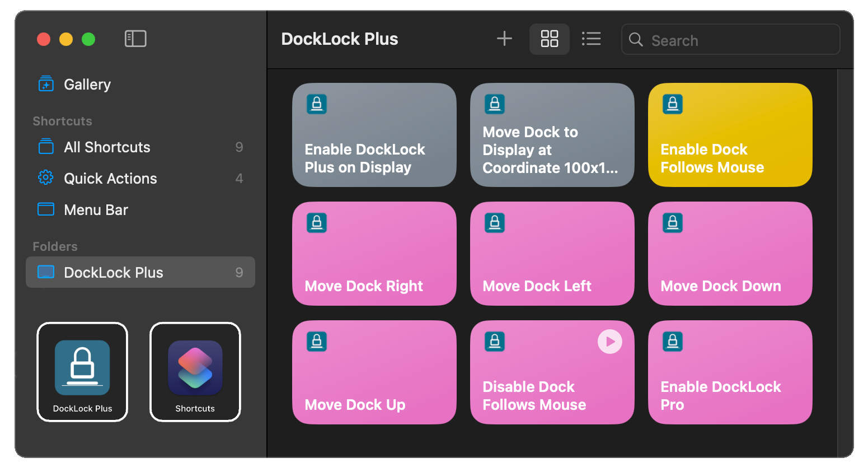Click the DockLock Plus app icon

[x=82, y=368]
